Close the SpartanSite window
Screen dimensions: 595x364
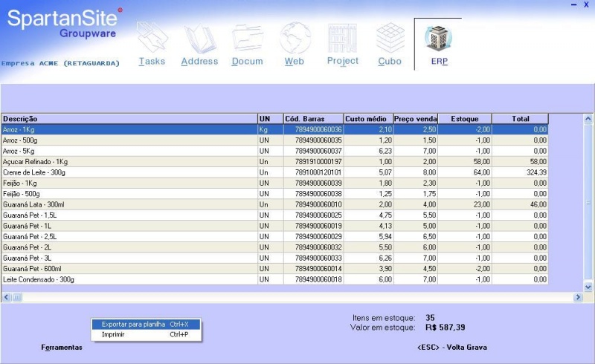586,5
